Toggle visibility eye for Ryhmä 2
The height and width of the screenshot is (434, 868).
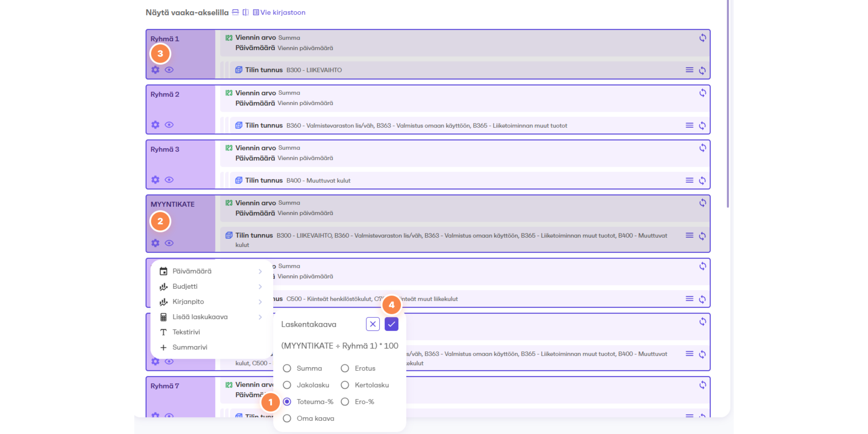point(169,125)
